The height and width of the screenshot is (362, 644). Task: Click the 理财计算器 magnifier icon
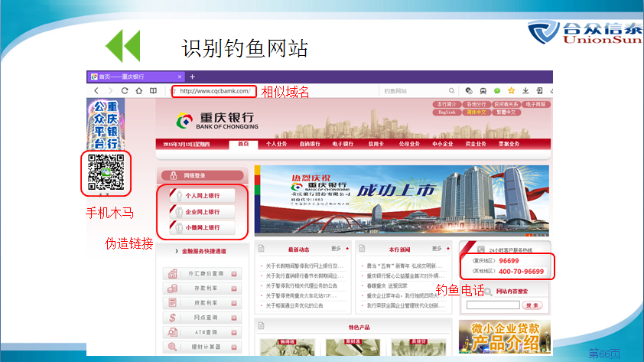pyautogui.click(x=173, y=347)
